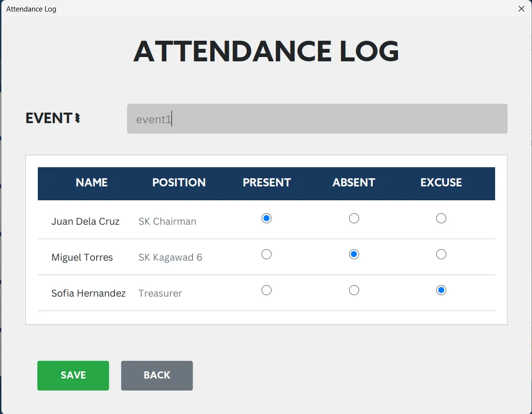The width and height of the screenshot is (532, 414).
Task: Choose Excuse for Sofia Hernandez
Action: pyautogui.click(x=441, y=290)
